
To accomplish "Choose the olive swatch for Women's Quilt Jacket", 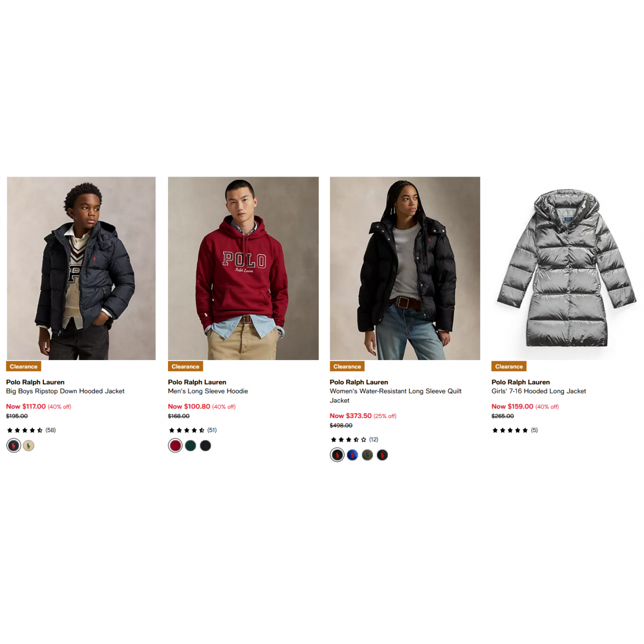I will 368,455.
